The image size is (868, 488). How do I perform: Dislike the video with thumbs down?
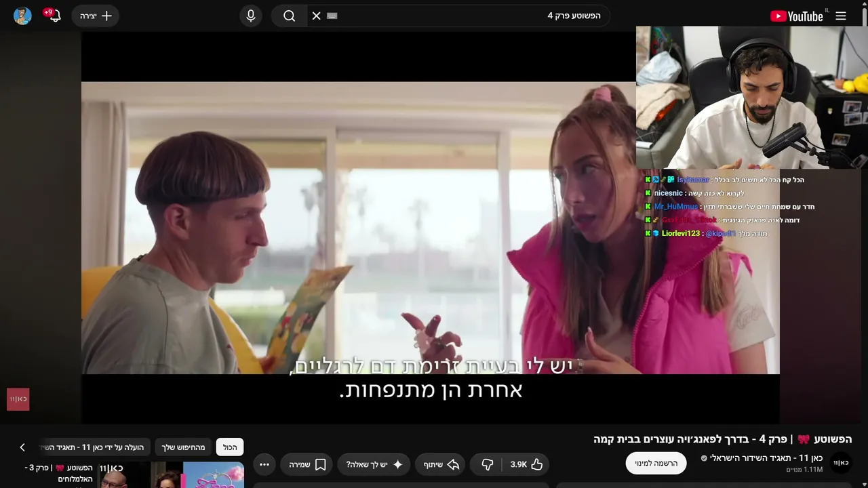coord(488,464)
